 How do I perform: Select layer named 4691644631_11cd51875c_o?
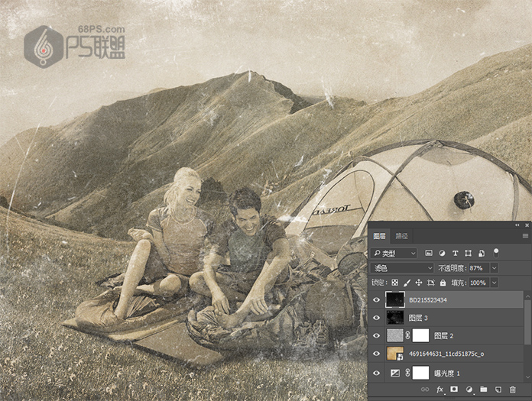point(446,354)
